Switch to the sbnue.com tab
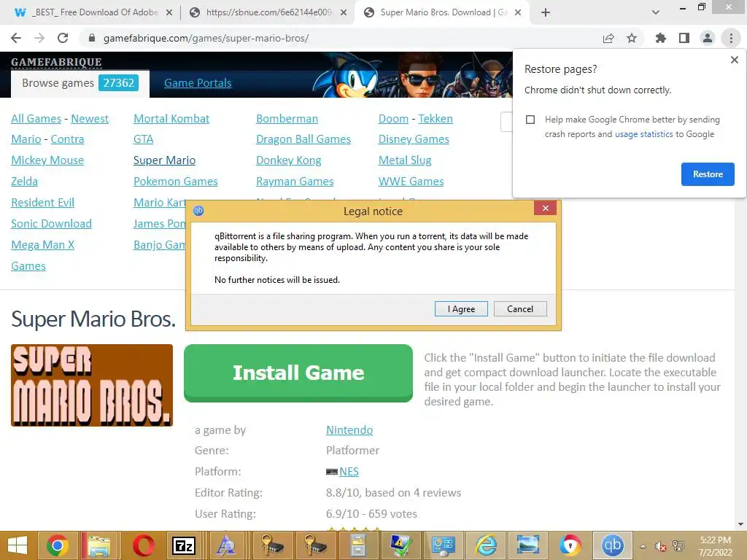 click(x=262, y=12)
